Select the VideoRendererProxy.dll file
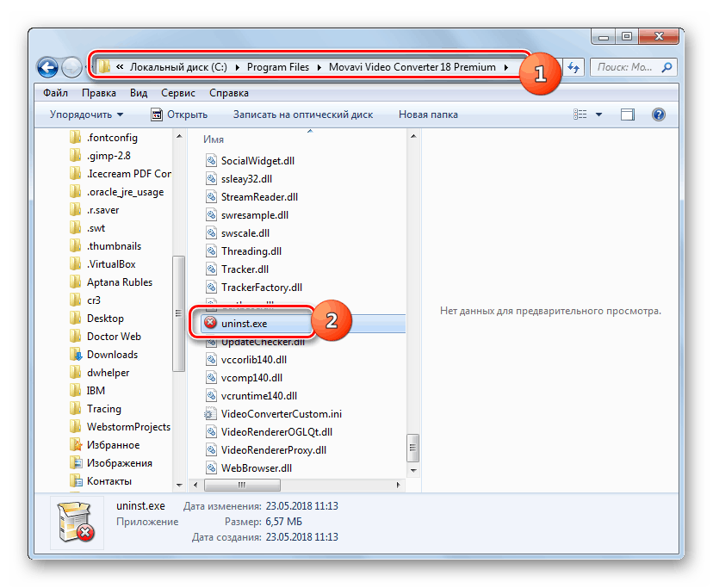Image resolution: width=713 pixels, height=588 pixels. click(274, 449)
